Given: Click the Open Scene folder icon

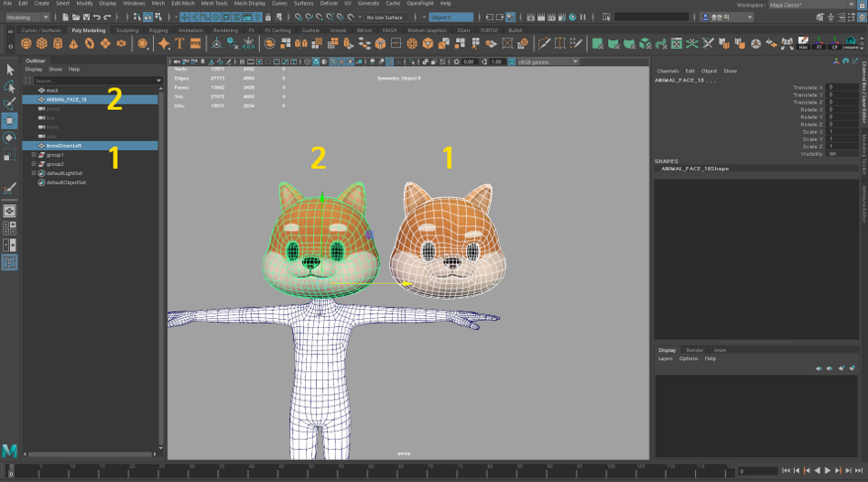Looking at the screenshot, I should click(x=76, y=17).
